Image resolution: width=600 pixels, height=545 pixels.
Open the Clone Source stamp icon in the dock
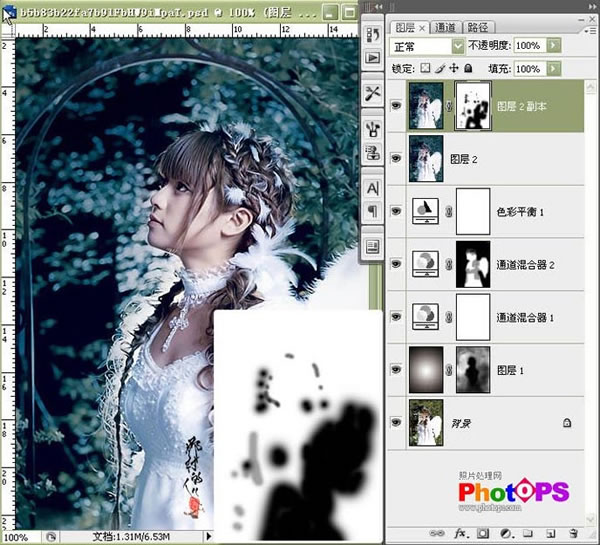(x=372, y=152)
